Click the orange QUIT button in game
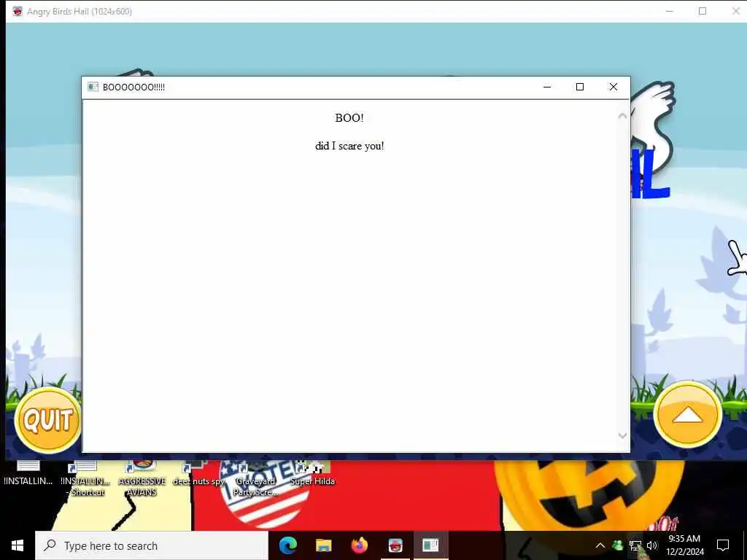The width and height of the screenshot is (747, 560). (x=47, y=420)
